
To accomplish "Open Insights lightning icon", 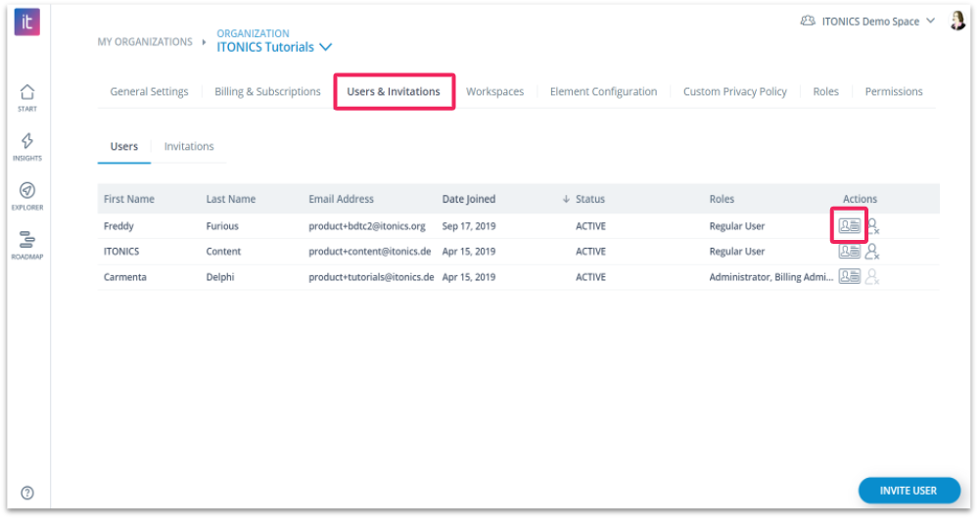I will tap(26, 141).
